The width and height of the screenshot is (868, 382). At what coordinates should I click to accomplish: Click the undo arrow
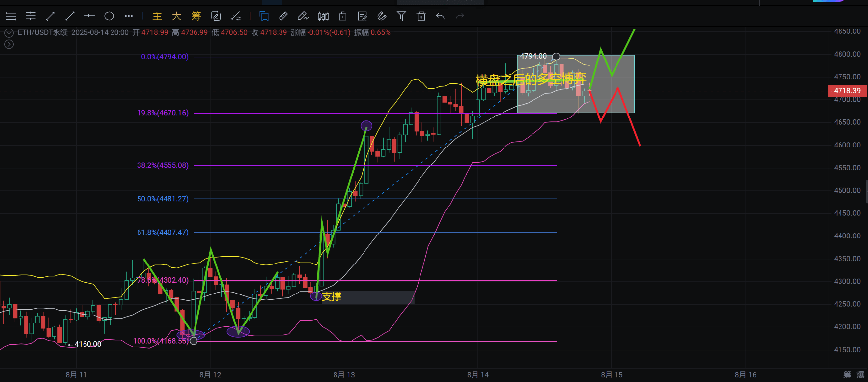[x=440, y=16]
